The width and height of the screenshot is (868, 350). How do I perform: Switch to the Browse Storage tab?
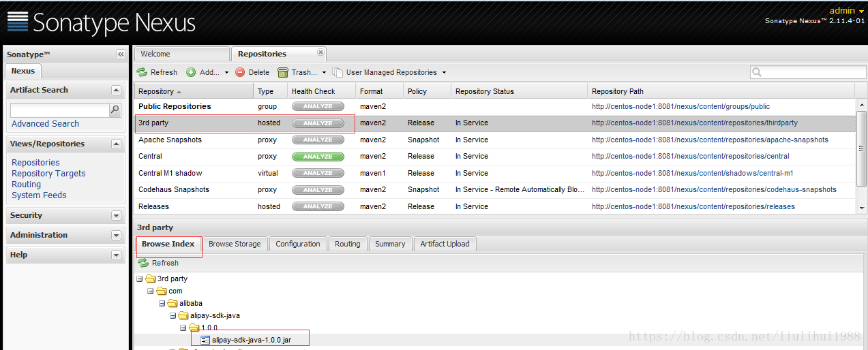(235, 244)
